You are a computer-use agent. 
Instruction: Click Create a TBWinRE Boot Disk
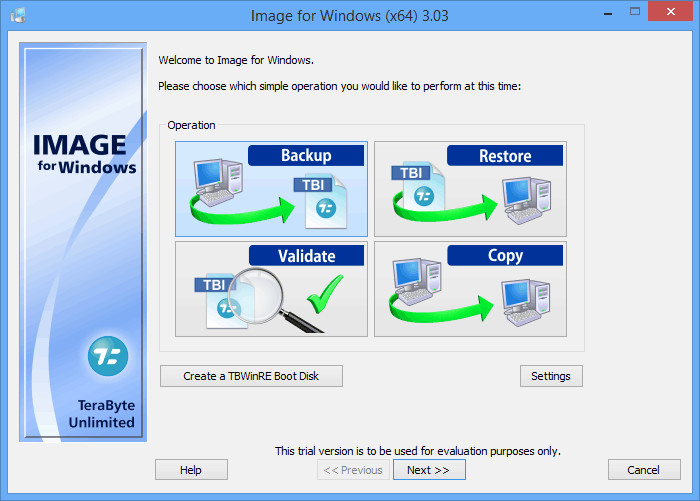tap(251, 376)
